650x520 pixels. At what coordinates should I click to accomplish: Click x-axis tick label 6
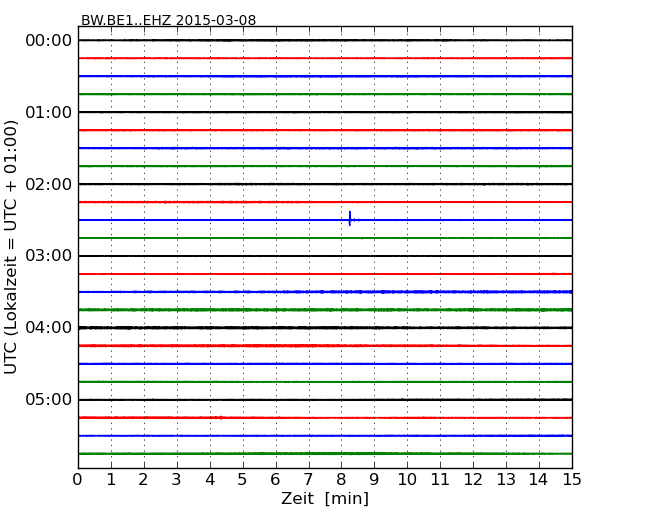click(x=275, y=480)
